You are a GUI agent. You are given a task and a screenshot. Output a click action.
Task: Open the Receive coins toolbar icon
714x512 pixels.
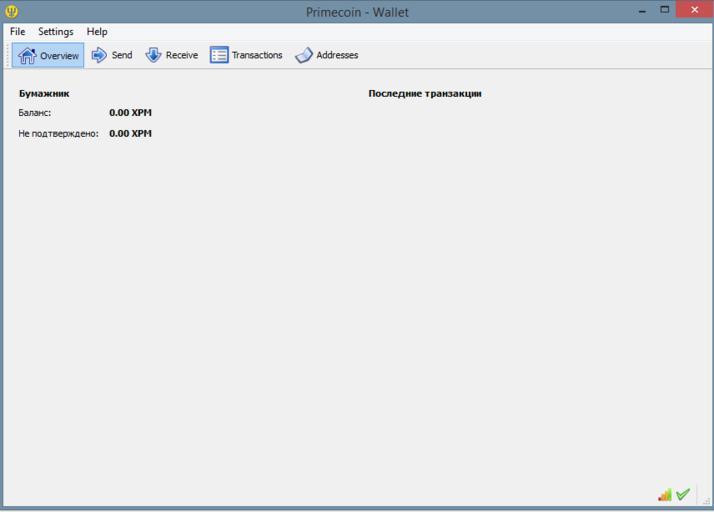[x=153, y=55]
